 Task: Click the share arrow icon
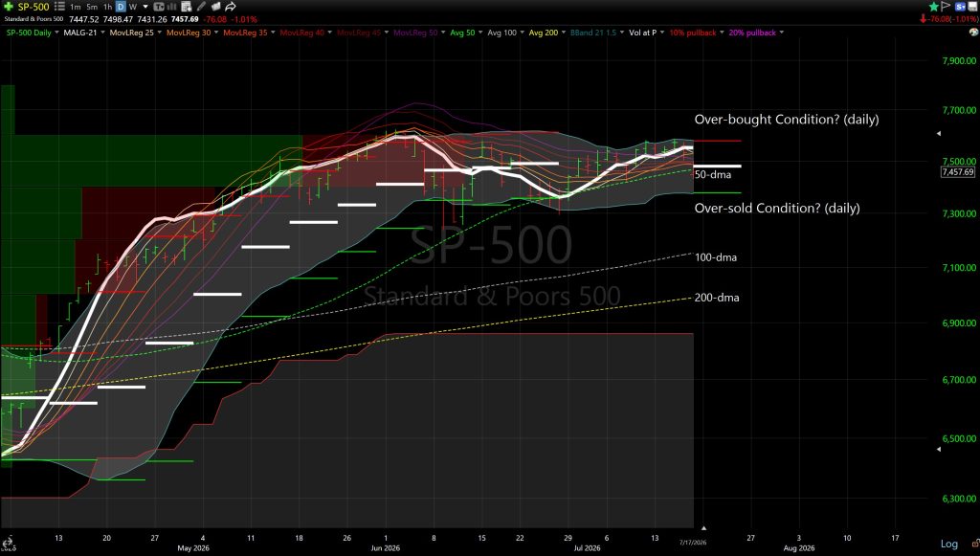click(230, 7)
